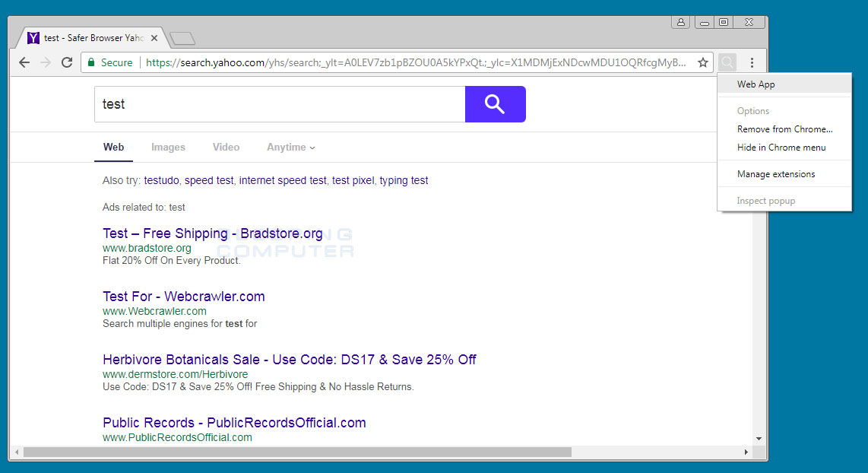Click the purple Yahoo search magnifier button
868x473 pixels.
tap(495, 104)
